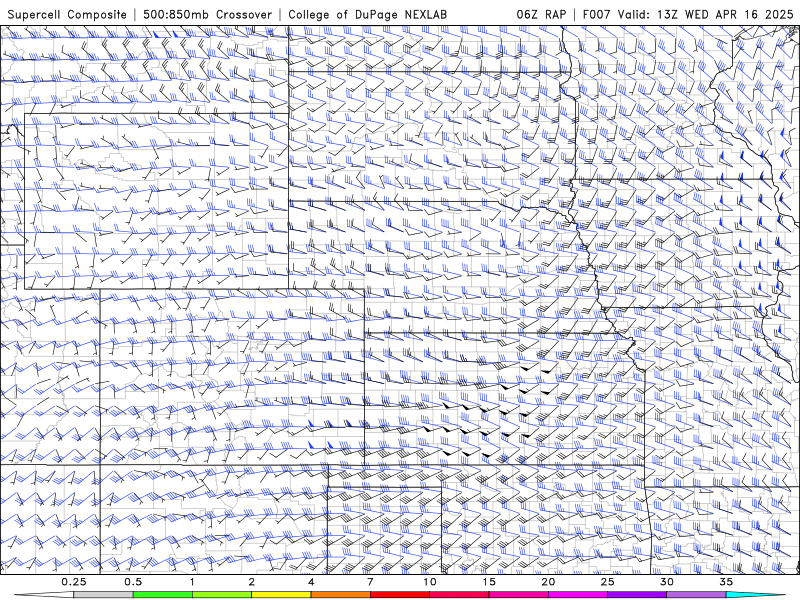Click the 0.5 legend value
The width and height of the screenshot is (800, 600).
[133, 582]
